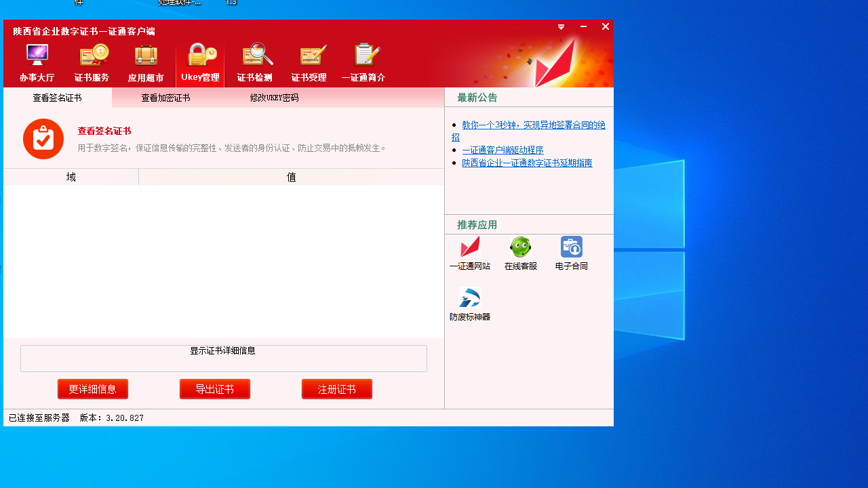Click inside the 显示证书详细信息 field
This screenshot has width=868, height=488.
click(x=222, y=358)
